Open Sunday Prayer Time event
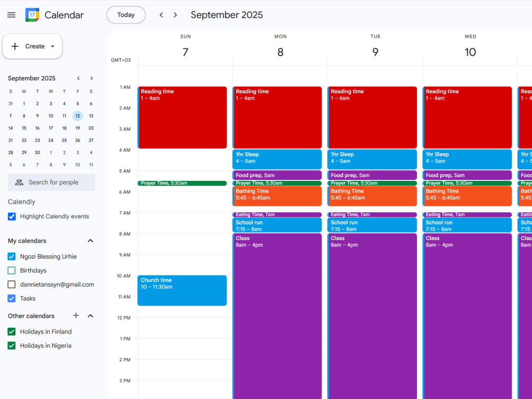 click(182, 183)
